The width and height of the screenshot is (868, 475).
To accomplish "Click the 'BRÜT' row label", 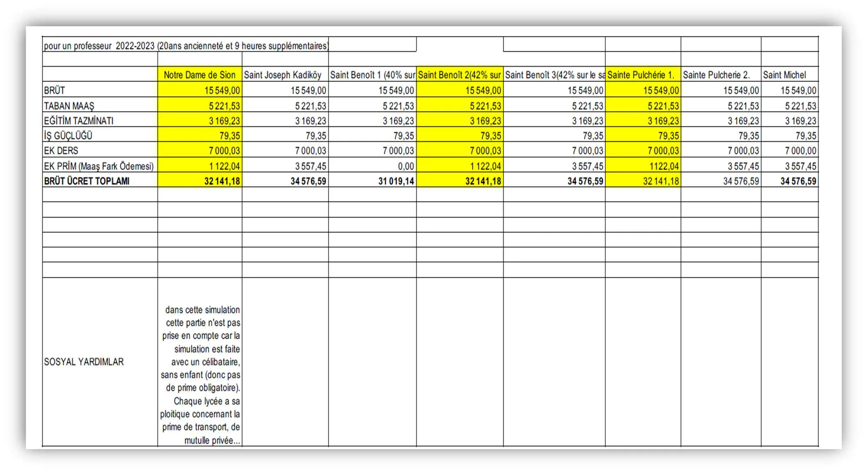I will pos(100,90).
